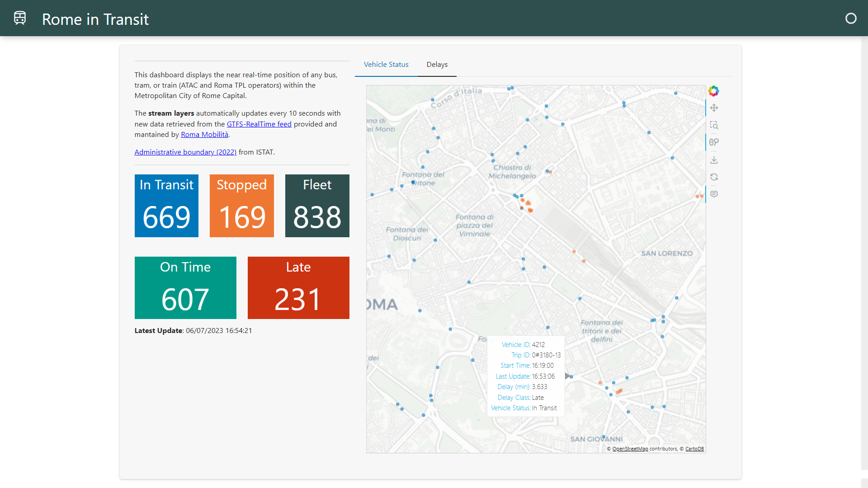
Task: Click the orange Stopped indicator card
Action: (241, 206)
